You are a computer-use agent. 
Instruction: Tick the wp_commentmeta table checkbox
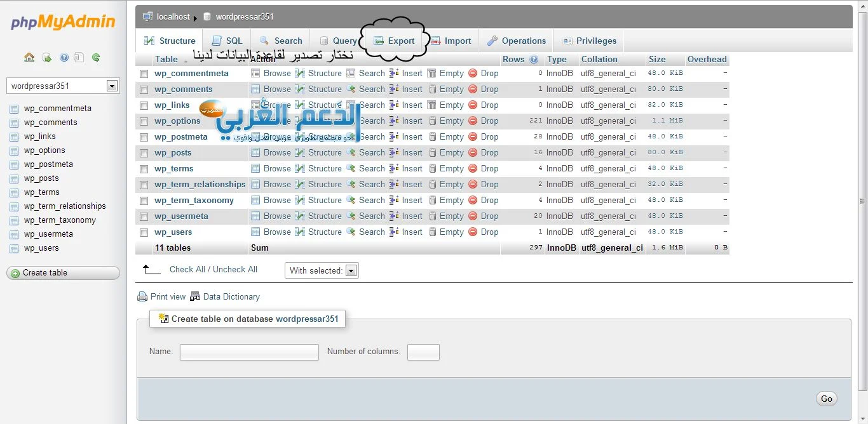click(x=144, y=74)
